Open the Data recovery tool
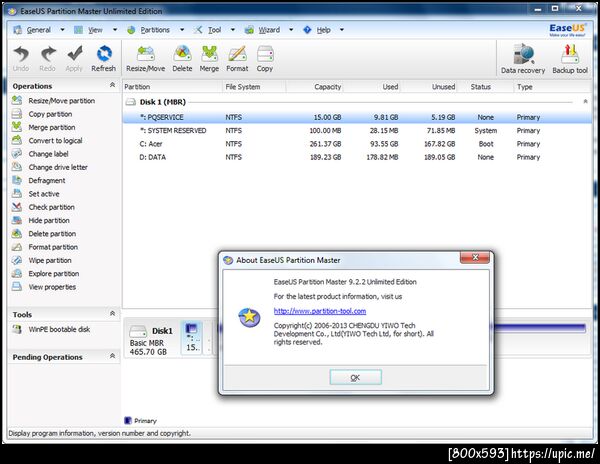Image resolution: width=600 pixels, height=464 pixels. point(523,59)
